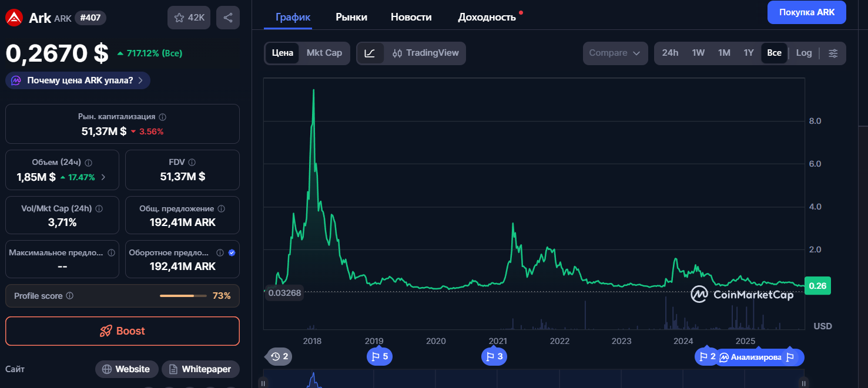Open the flag marker with 5 near 2019
868x388 pixels.
point(379,356)
